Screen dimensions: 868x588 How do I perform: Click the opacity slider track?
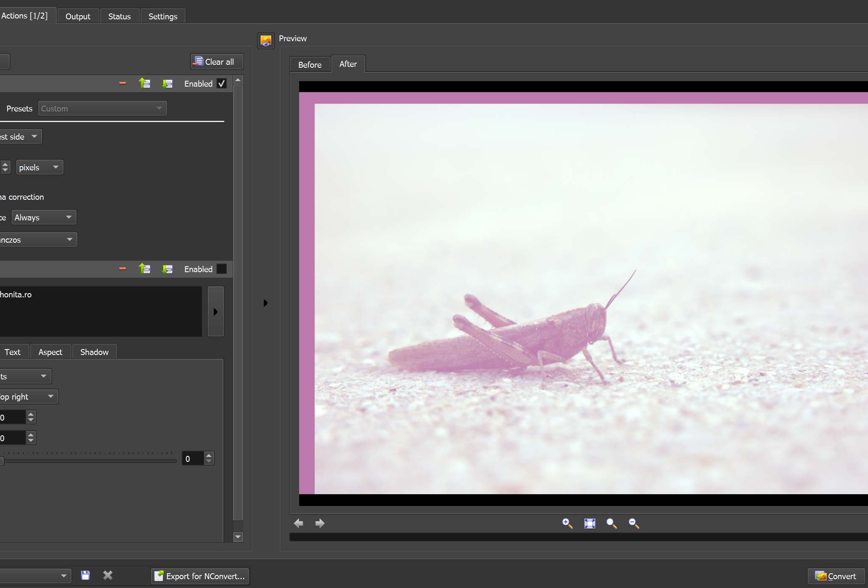(88, 461)
